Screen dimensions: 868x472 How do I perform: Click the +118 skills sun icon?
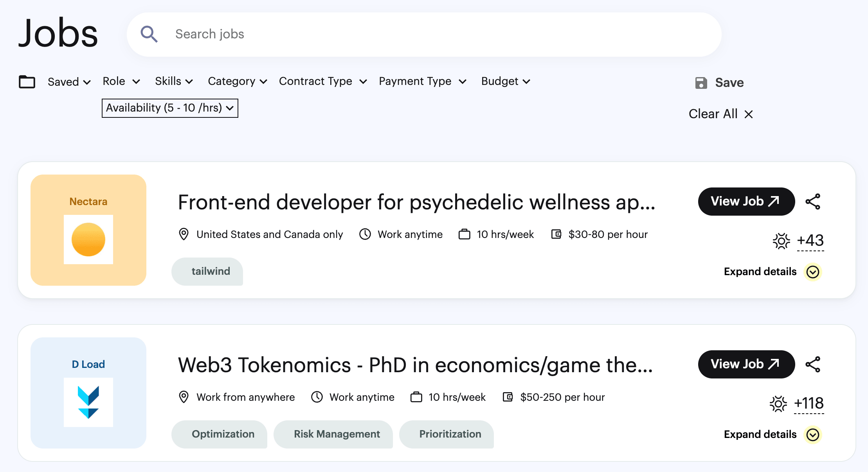click(778, 404)
